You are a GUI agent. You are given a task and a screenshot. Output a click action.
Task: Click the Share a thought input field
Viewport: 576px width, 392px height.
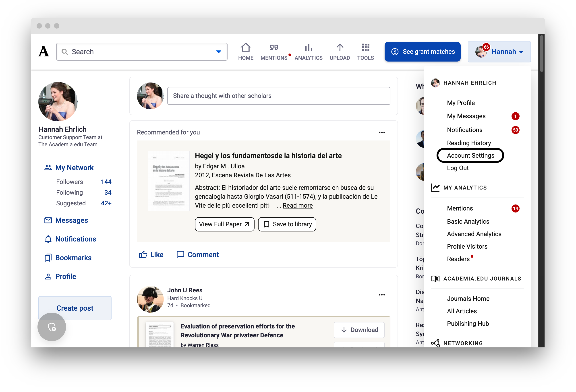[x=279, y=96]
